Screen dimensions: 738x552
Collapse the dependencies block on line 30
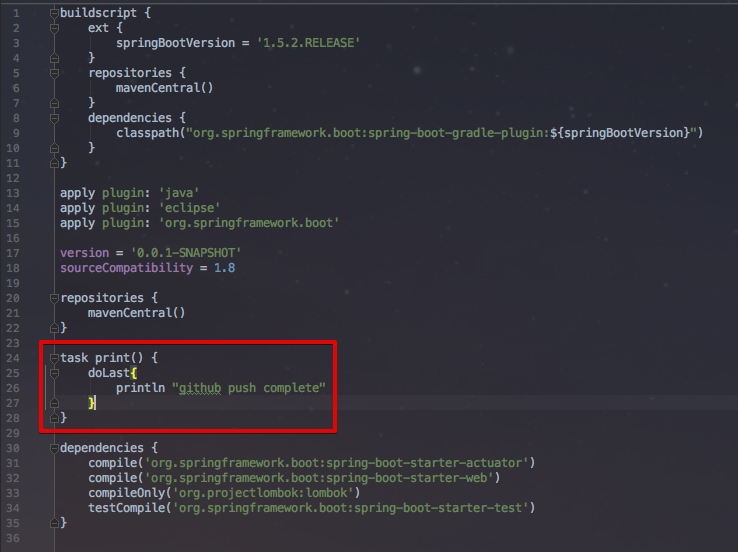click(x=54, y=448)
